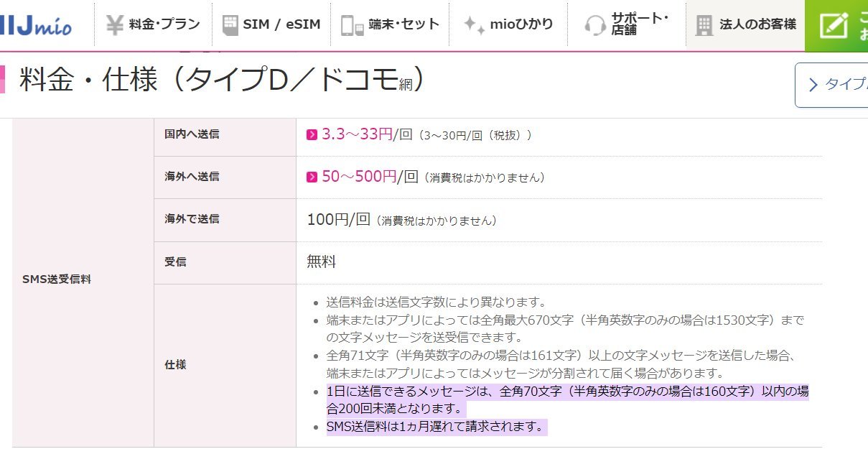Click the 受信 row label

pos(175,262)
